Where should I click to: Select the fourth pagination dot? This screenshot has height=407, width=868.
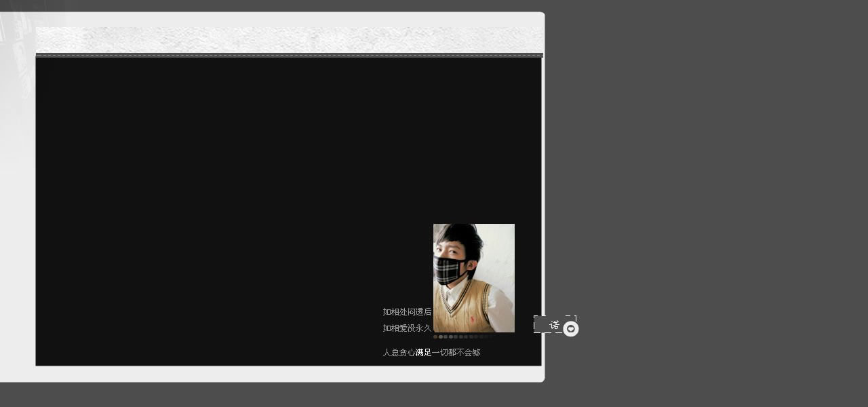450,336
